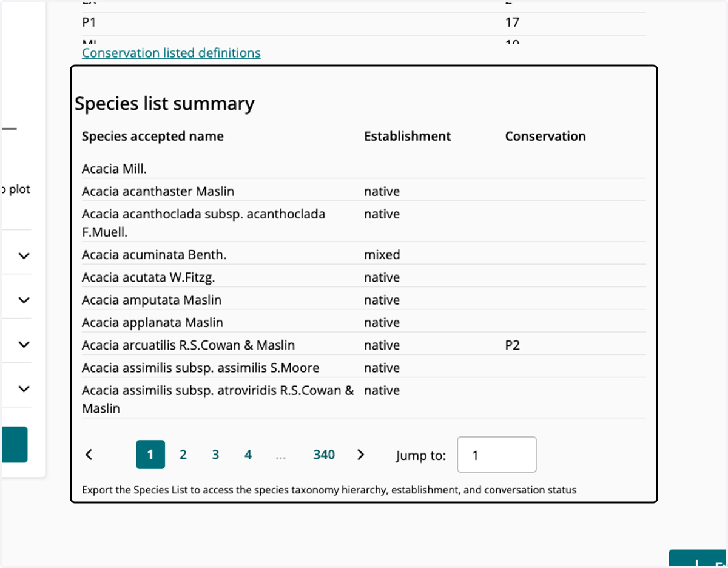Image resolution: width=728 pixels, height=568 pixels.
Task: Open Conservation listed definitions link
Action: pos(171,53)
